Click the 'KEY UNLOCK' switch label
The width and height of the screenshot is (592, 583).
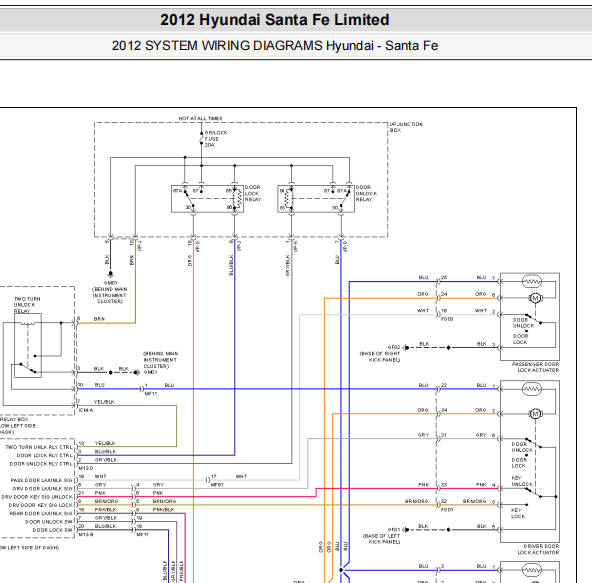click(x=522, y=481)
